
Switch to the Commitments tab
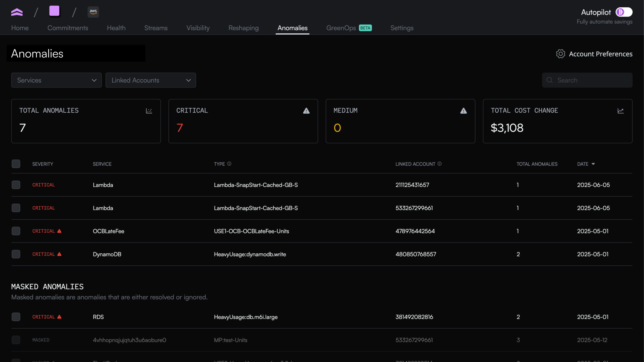(67, 28)
